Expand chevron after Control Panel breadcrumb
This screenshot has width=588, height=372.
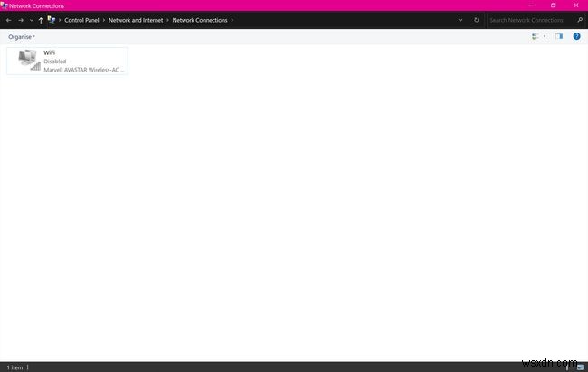coord(104,20)
